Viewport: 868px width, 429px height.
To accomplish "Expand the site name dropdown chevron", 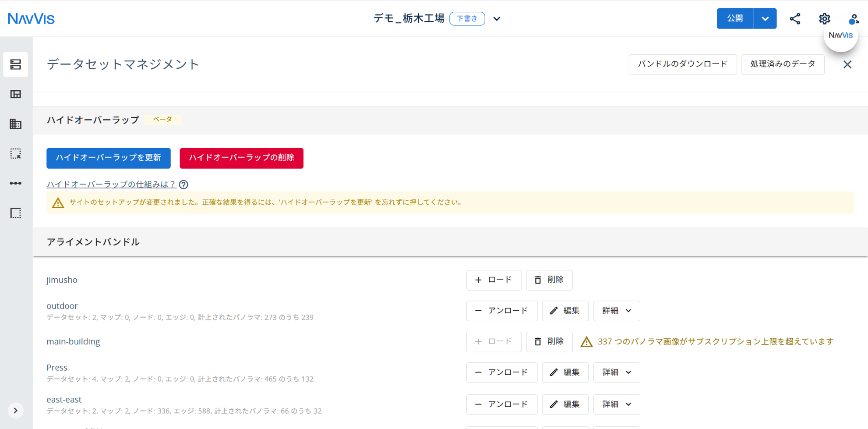I will (497, 19).
